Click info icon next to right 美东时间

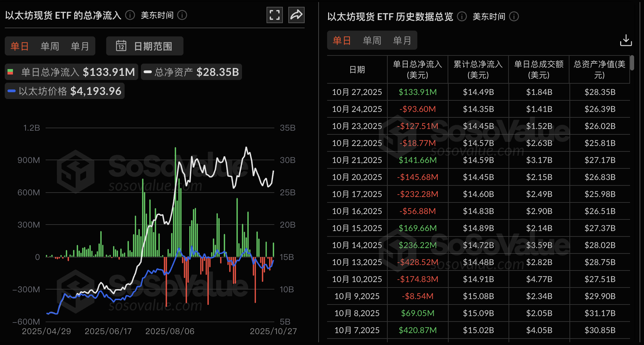[x=514, y=16]
